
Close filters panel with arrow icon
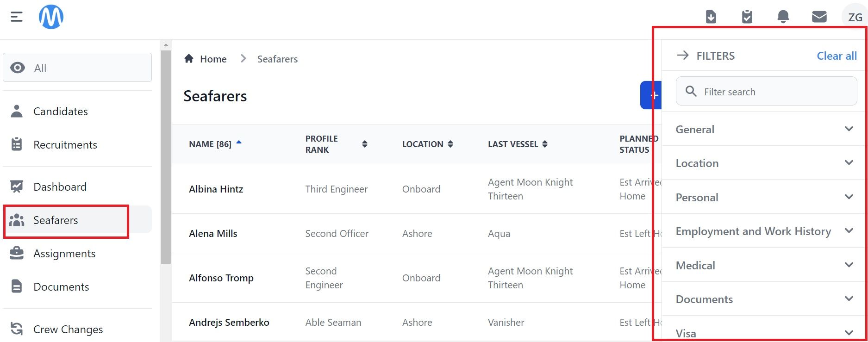(x=683, y=56)
